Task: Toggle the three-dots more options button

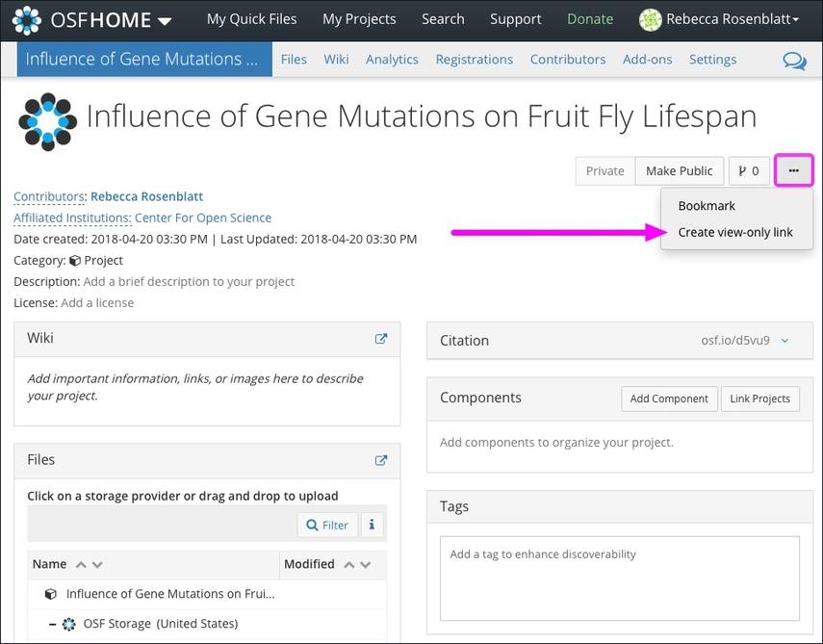Action: 793,170
